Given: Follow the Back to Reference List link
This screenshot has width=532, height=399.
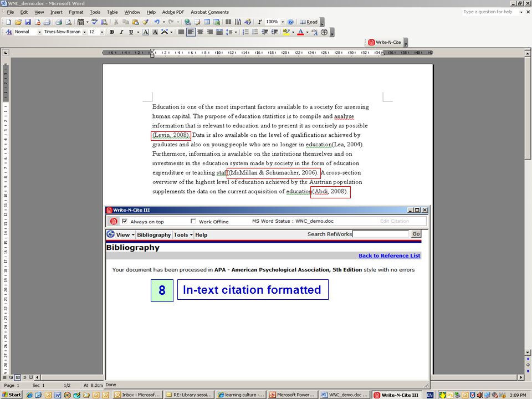Looking at the screenshot, I should tap(389, 256).
